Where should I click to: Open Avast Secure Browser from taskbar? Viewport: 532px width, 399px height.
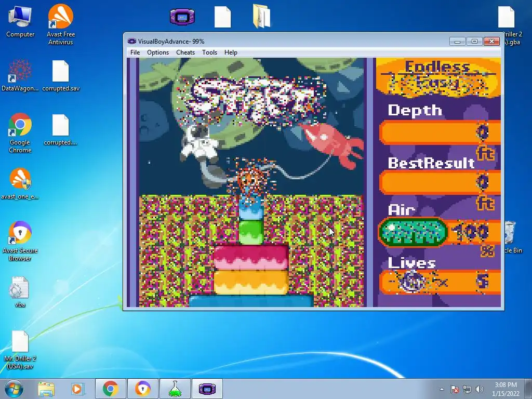pyautogui.click(x=142, y=389)
